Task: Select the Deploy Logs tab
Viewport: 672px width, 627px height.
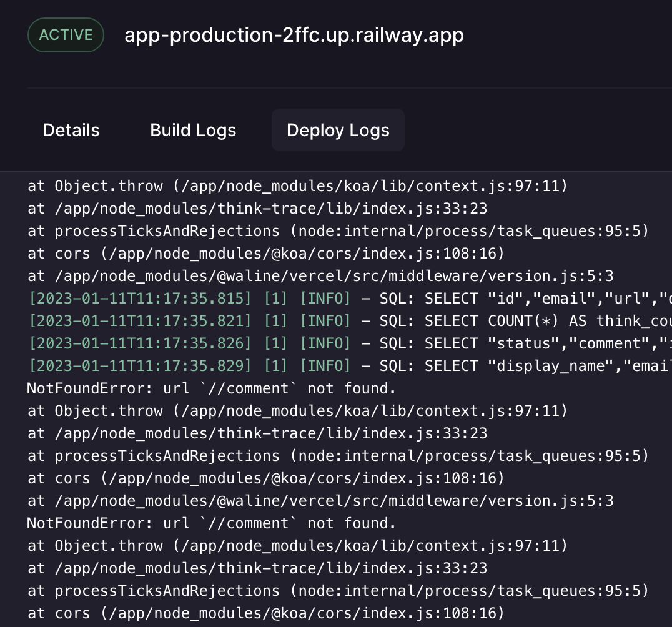Action: 337,130
